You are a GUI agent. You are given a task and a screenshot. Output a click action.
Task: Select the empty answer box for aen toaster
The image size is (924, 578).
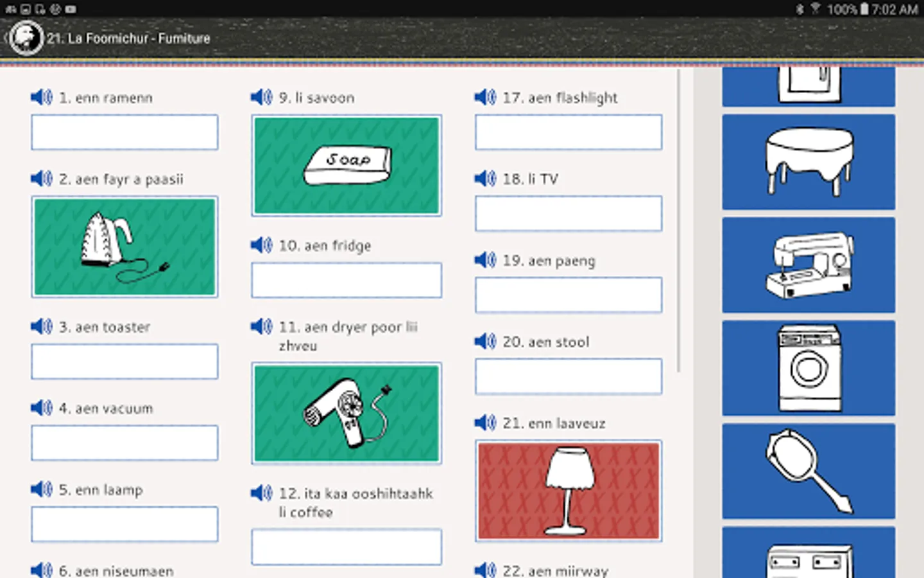click(124, 362)
